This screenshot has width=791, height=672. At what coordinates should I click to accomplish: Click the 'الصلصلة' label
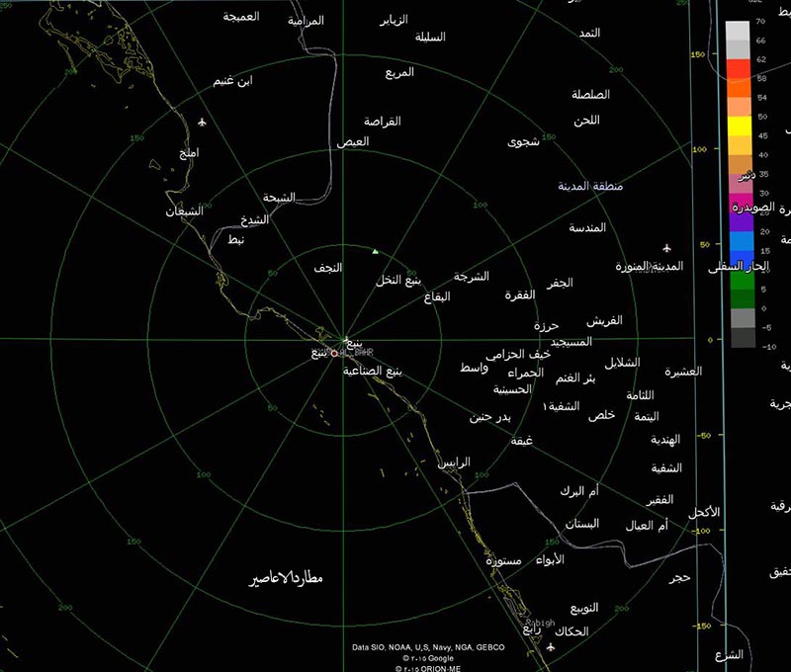point(590,94)
